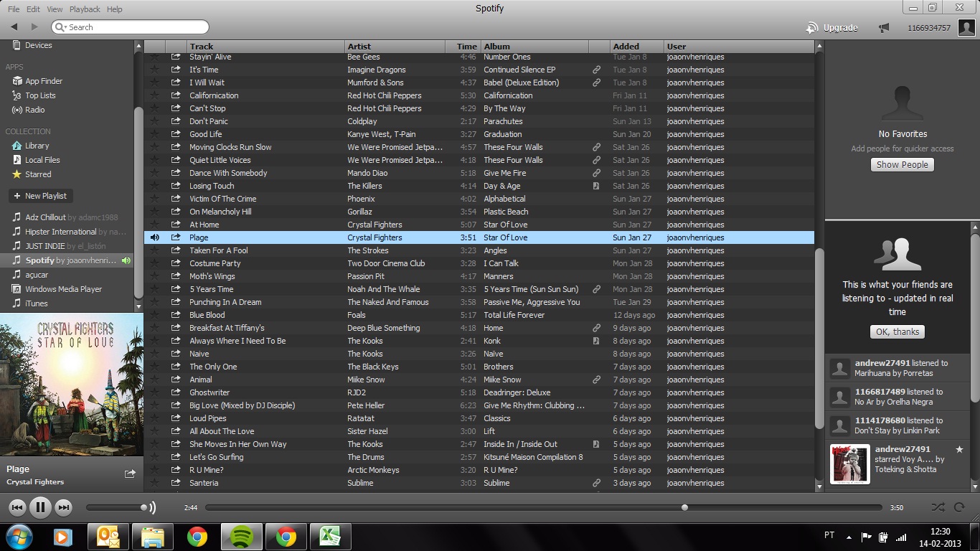Go forward with the navigation arrow

34,27
